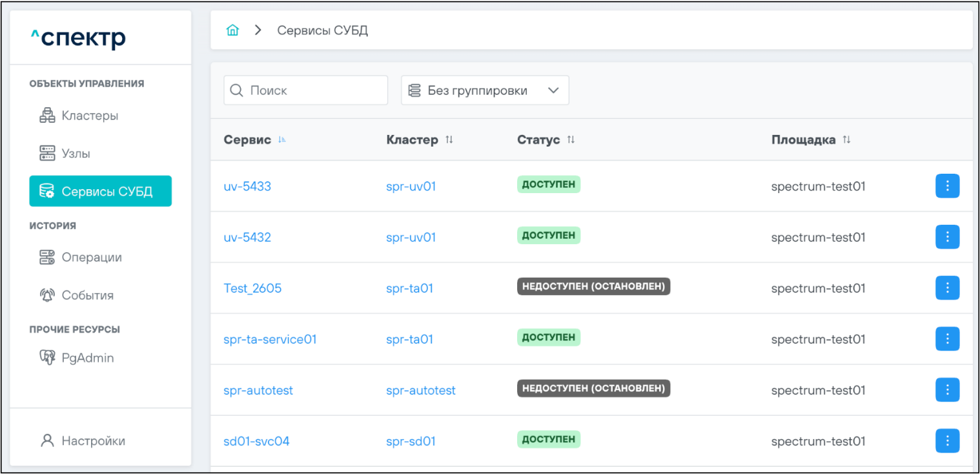Open the three-dot menu for uv-5433
The width and height of the screenshot is (980, 474).
(947, 186)
